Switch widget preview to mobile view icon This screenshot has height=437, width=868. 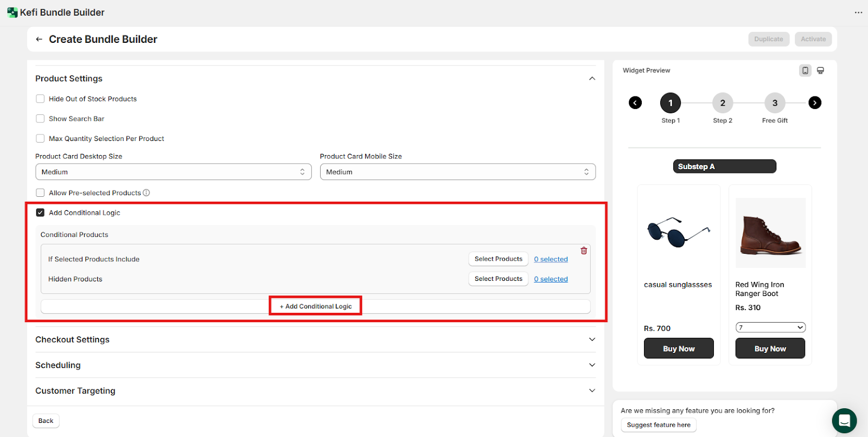[805, 70]
